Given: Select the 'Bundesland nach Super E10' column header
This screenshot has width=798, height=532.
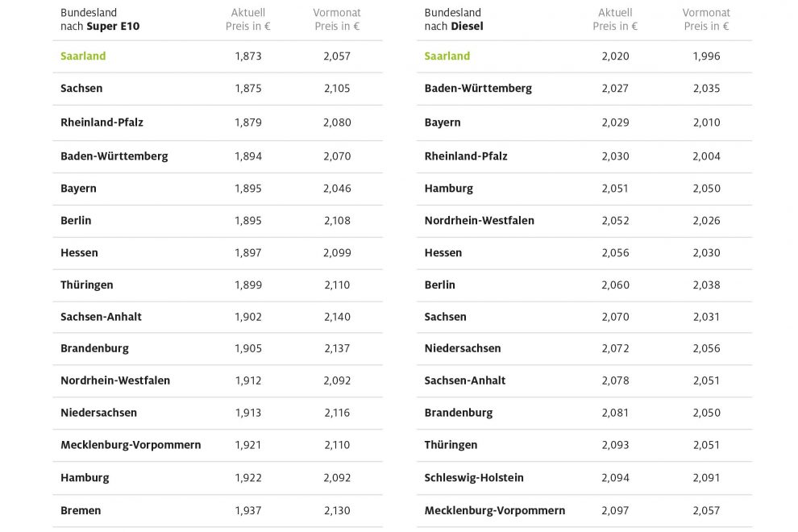Looking at the screenshot, I should [99, 19].
